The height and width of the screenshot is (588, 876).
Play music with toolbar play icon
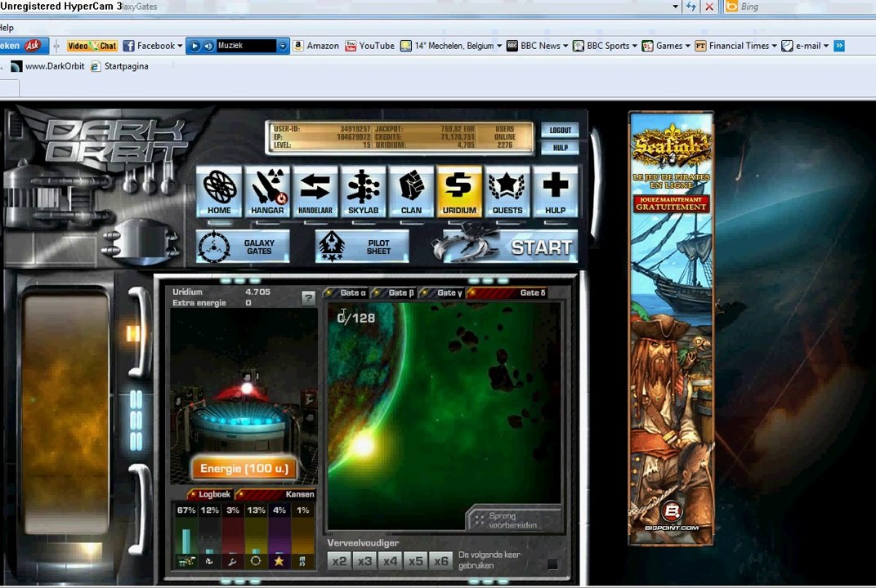pyautogui.click(x=194, y=46)
